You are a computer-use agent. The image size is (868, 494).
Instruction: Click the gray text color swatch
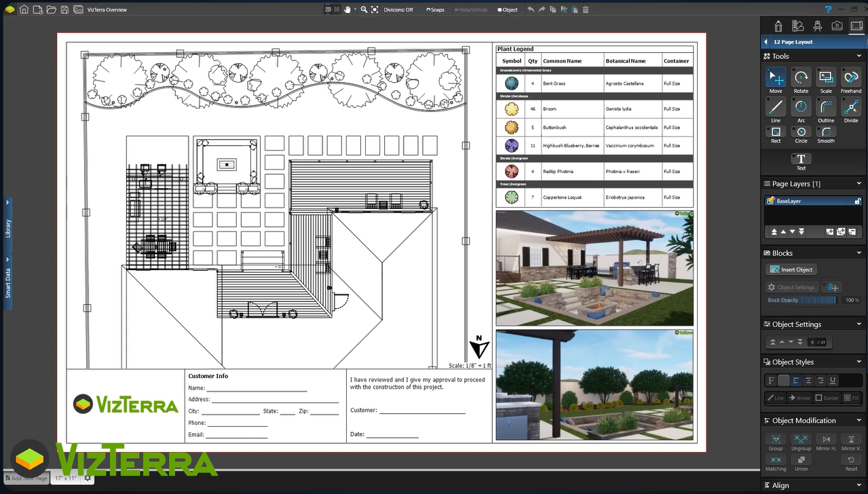(783, 381)
